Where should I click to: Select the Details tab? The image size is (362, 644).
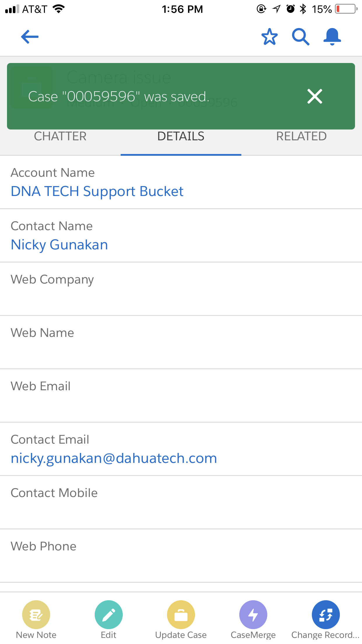(181, 136)
